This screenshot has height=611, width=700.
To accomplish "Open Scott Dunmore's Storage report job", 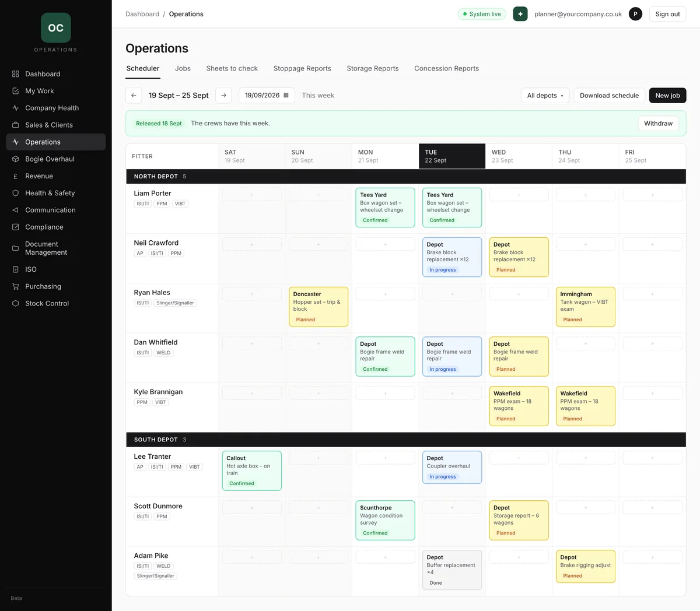I will click(x=519, y=520).
